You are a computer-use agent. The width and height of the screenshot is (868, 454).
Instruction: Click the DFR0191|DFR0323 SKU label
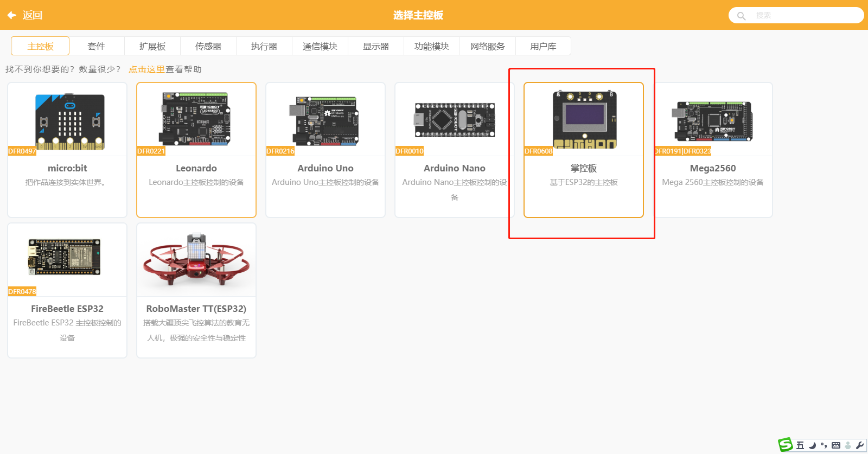pos(682,151)
